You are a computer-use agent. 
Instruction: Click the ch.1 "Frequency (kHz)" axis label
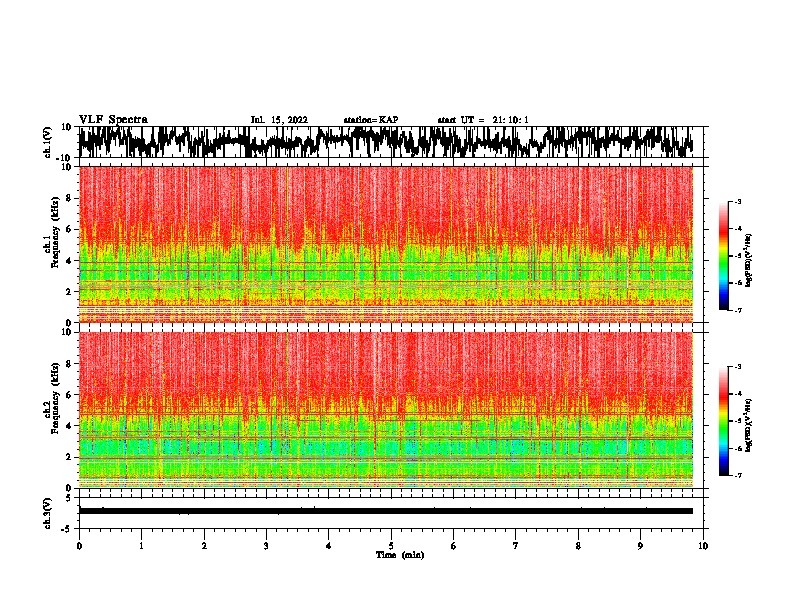[x=56, y=233]
